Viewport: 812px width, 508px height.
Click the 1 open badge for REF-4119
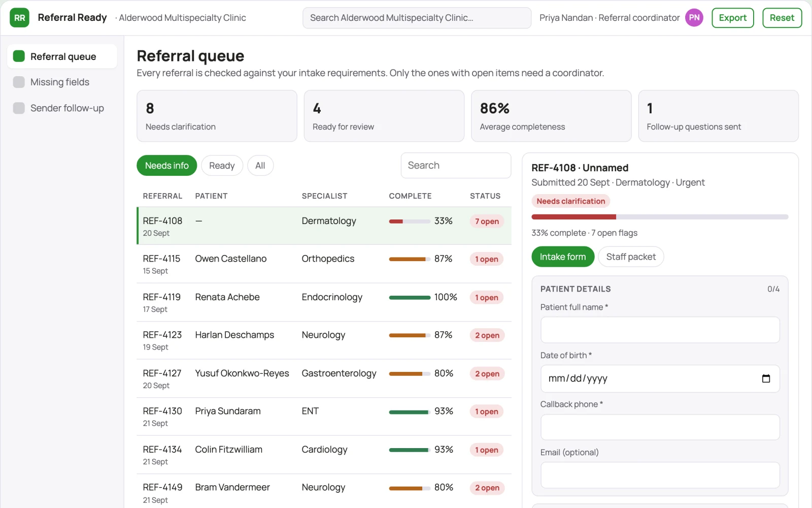tap(487, 298)
